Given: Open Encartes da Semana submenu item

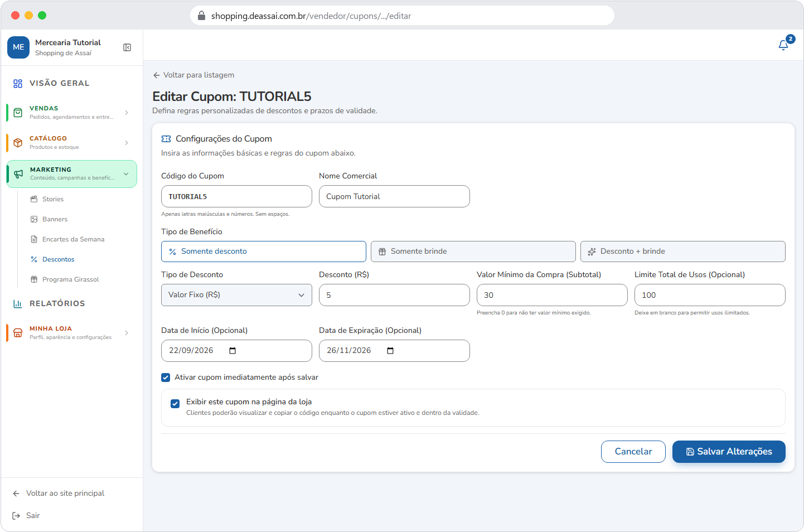Looking at the screenshot, I should click(x=74, y=239).
